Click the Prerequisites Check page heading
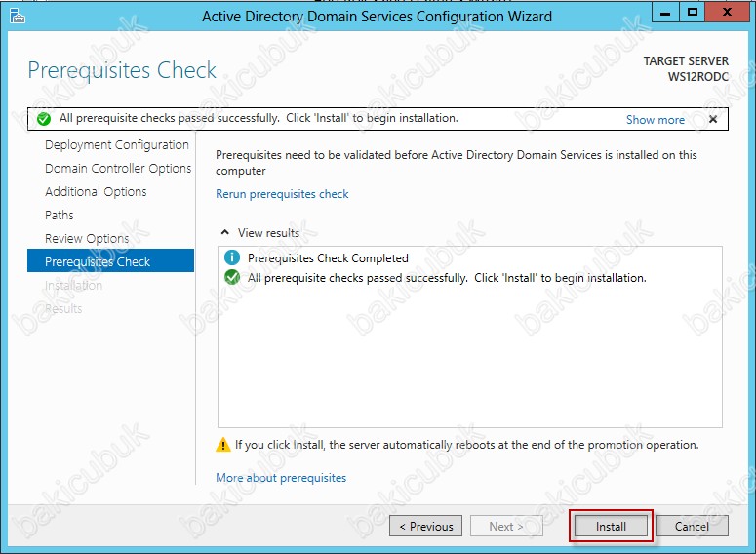This screenshot has width=756, height=554. click(x=122, y=70)
